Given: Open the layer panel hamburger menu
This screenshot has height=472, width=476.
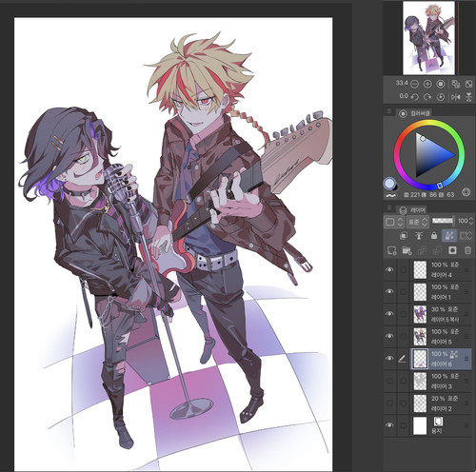Looking at the screenshot, I should [389, 208].
